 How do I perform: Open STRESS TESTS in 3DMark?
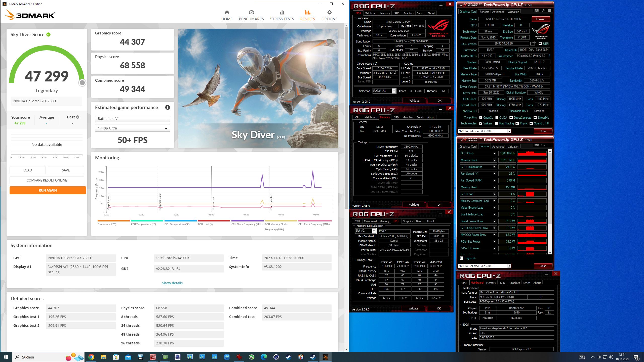tap(282, 15)
